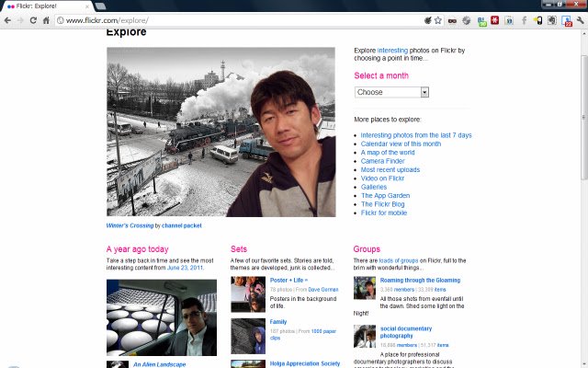Open the extension icon left of the 22 badge
The width and height of the screenshot is (588, 368).
[552, 20]
